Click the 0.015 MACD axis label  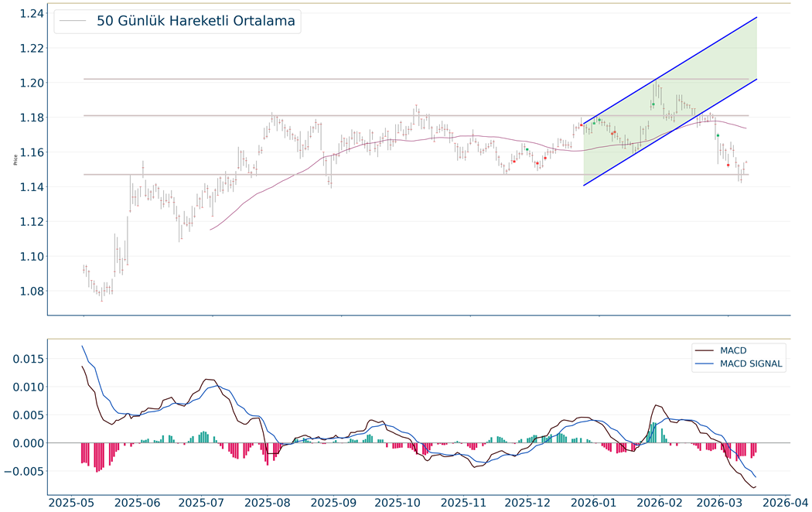tap(26, 359)
